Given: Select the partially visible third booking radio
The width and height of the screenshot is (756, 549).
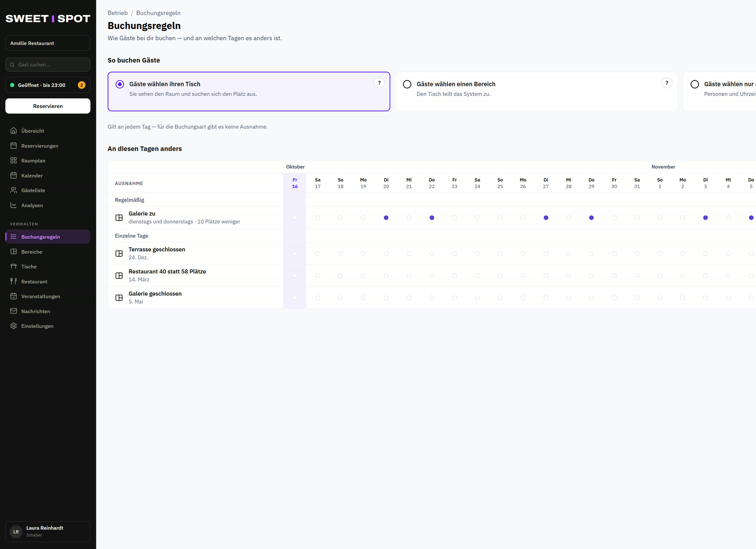Looking at the screenshot, I should tap(694, 84).
